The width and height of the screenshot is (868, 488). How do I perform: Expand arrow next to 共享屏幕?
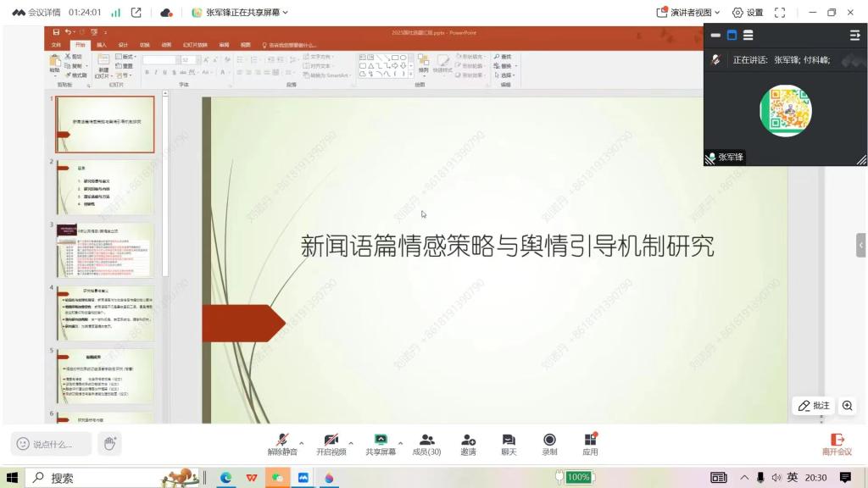[400, 442]
